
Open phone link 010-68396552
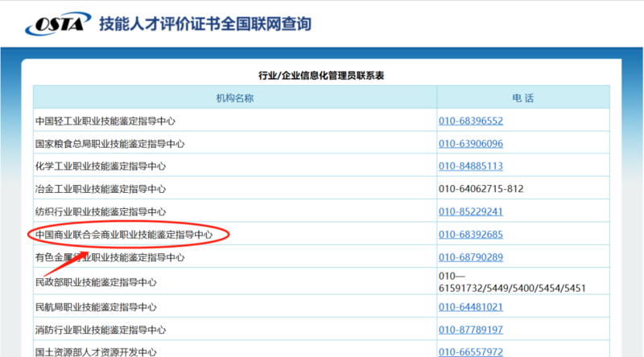click(x=471, y=121)
